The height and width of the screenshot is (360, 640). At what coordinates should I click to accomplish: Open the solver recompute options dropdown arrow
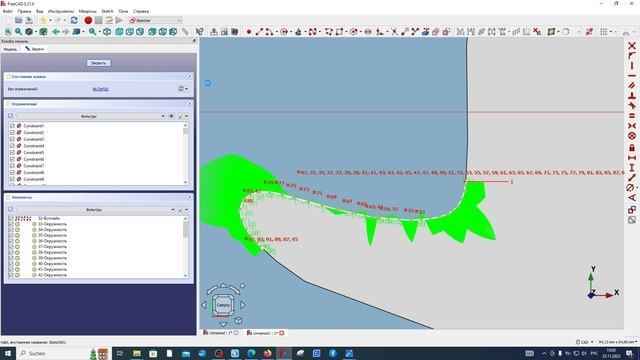point(187,89)
